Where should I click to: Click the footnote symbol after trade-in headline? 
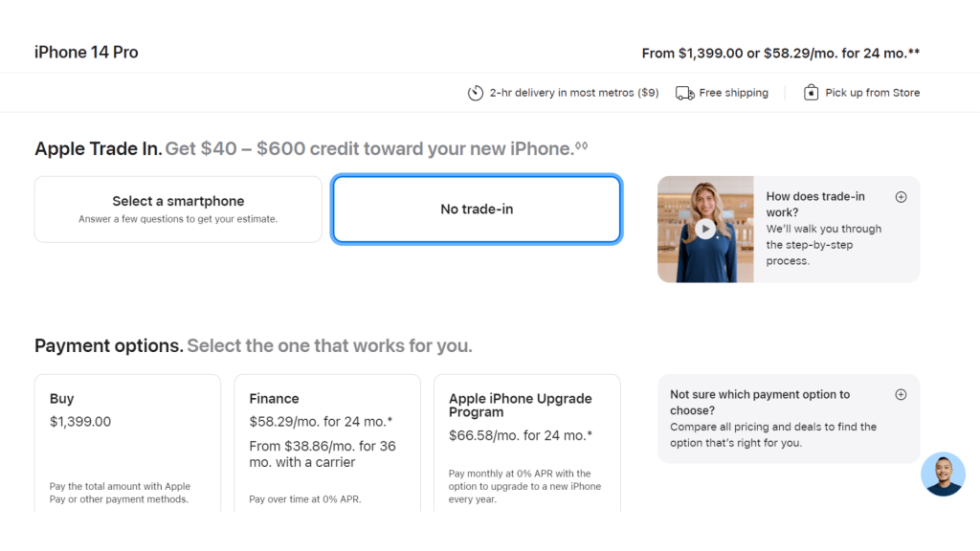[x=581, y=145]
